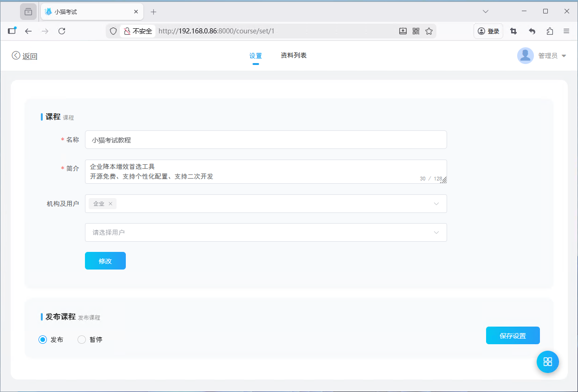Click the 机构及用户 label
The width and height of the screenshot is (578, 392).
pos(63,204)
